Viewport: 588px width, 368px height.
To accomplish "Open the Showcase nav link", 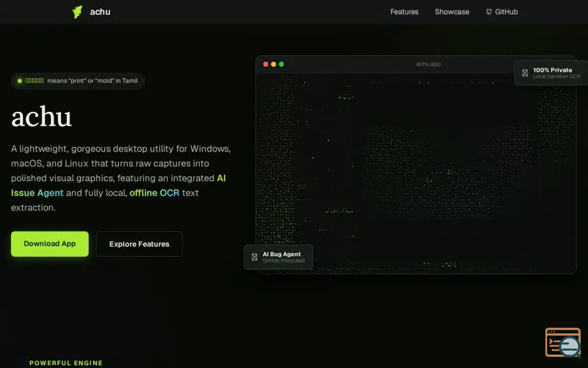I will pyautogui.click(x=452, y=12).
